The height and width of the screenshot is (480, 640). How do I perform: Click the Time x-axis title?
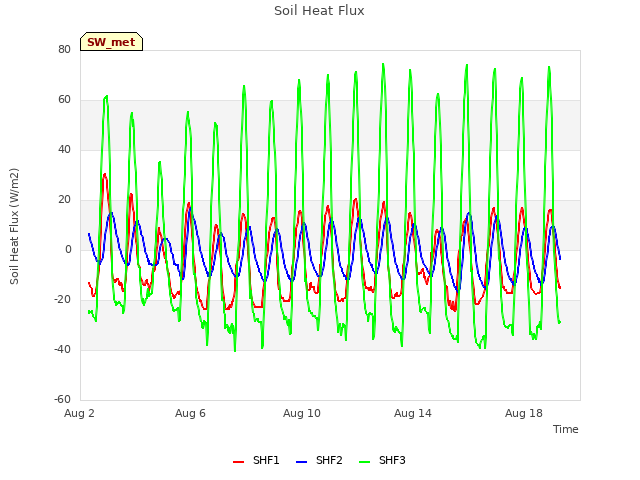565,429
